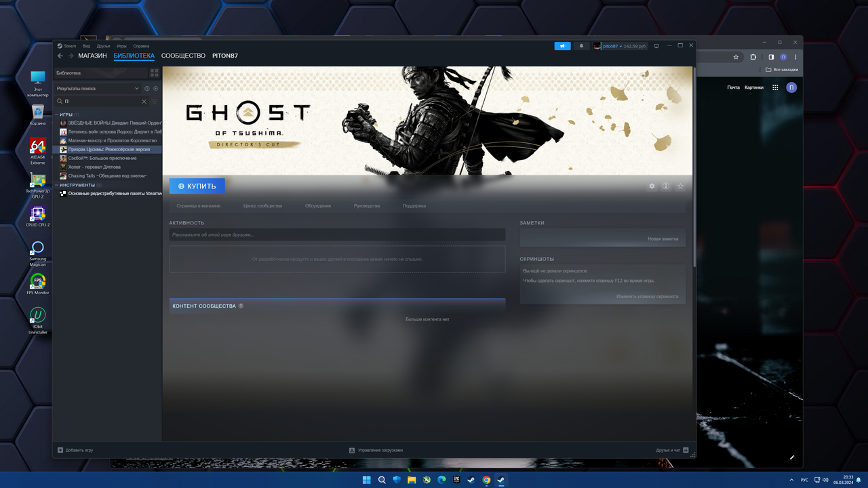Open the Друзья menu
This screenshot has height=488, width=868.
tap(103, 46)
